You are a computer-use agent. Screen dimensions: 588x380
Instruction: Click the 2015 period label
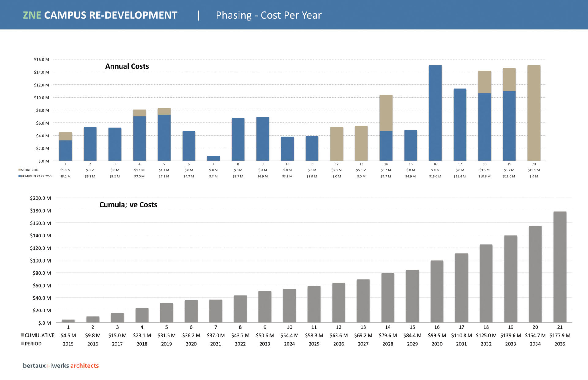click(68, 344)
